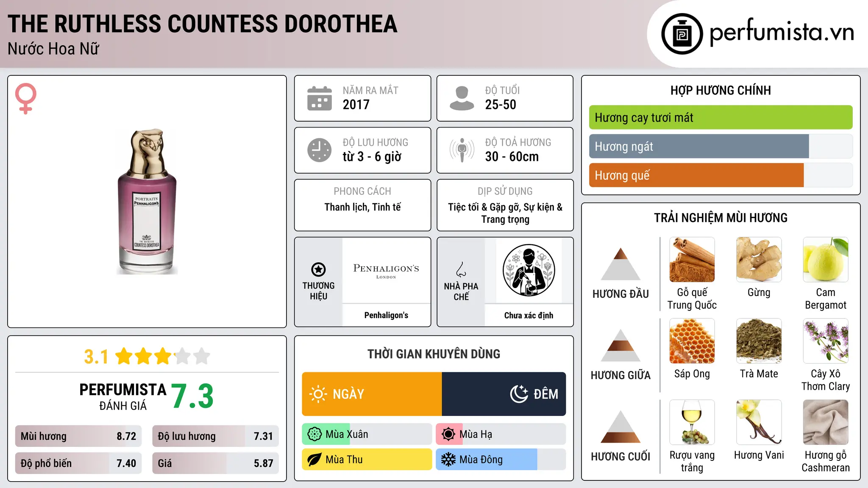Click the subtitle Nước Hoa Nữ
Viewport: 868px width, 488px height.
[53, 49]
